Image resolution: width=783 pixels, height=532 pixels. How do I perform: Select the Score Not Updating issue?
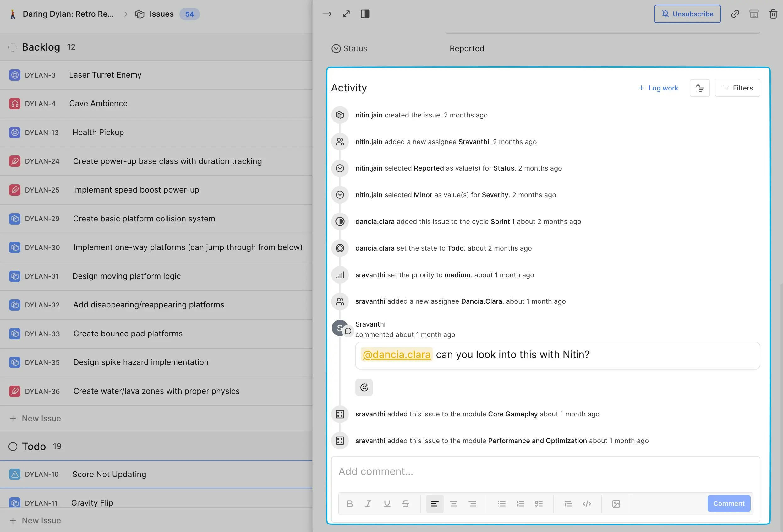[x=109, y=474]
